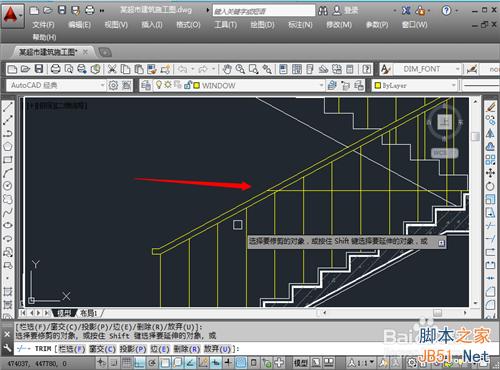Click the keyword search input field
Viewport: 500px width, 370px height.
[263, 11]
